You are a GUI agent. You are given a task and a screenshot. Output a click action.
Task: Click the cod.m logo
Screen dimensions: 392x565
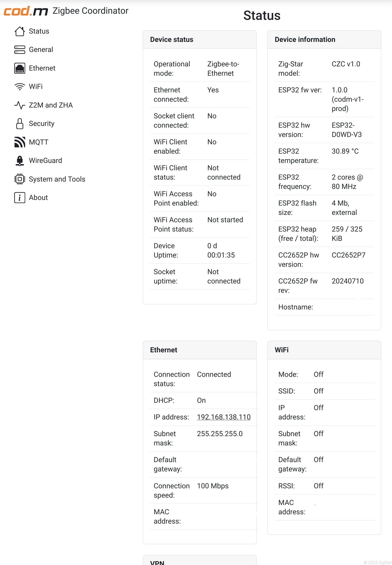pyautogui.click(x=26, y=11)
